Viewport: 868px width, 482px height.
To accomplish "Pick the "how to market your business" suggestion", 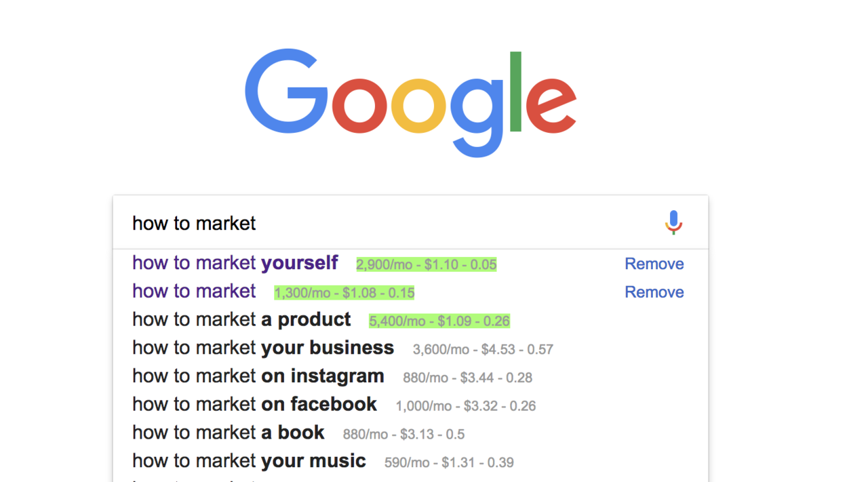I will [263, 348].
